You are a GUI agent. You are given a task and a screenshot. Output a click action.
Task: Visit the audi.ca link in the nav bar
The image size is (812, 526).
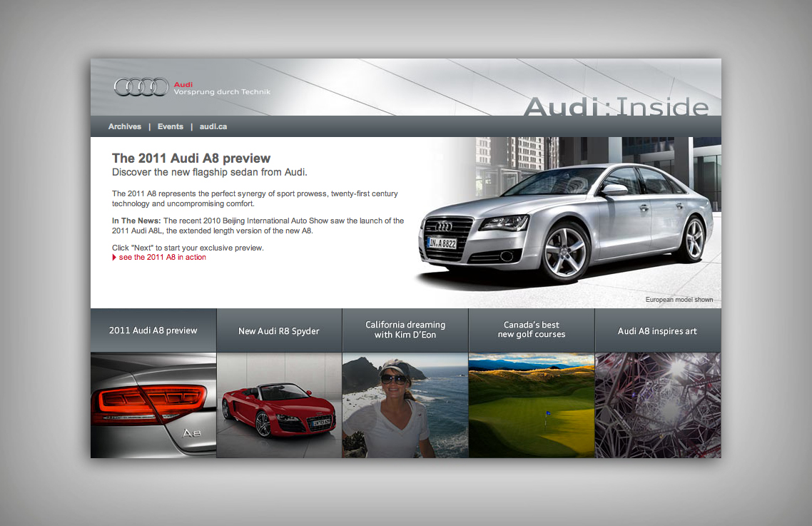pos(213,126)
